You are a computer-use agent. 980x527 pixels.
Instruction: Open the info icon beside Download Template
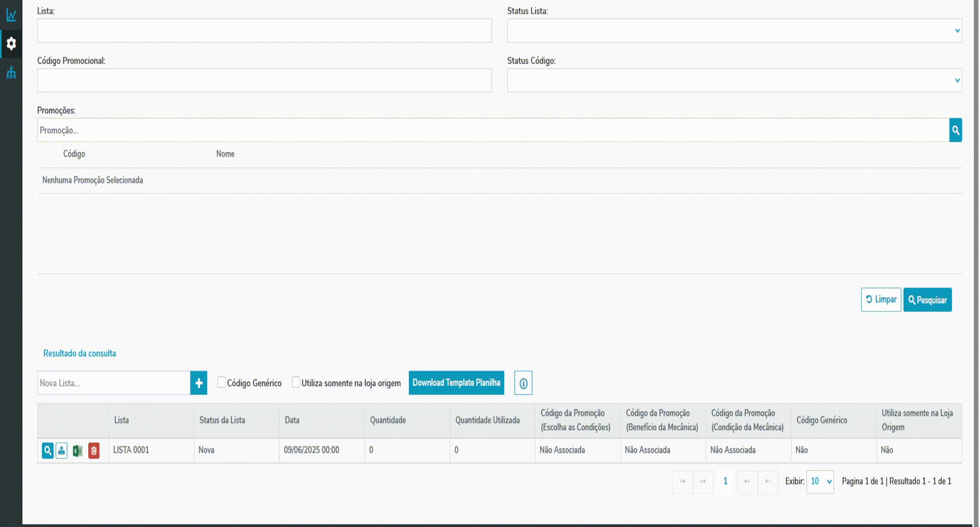523,383
